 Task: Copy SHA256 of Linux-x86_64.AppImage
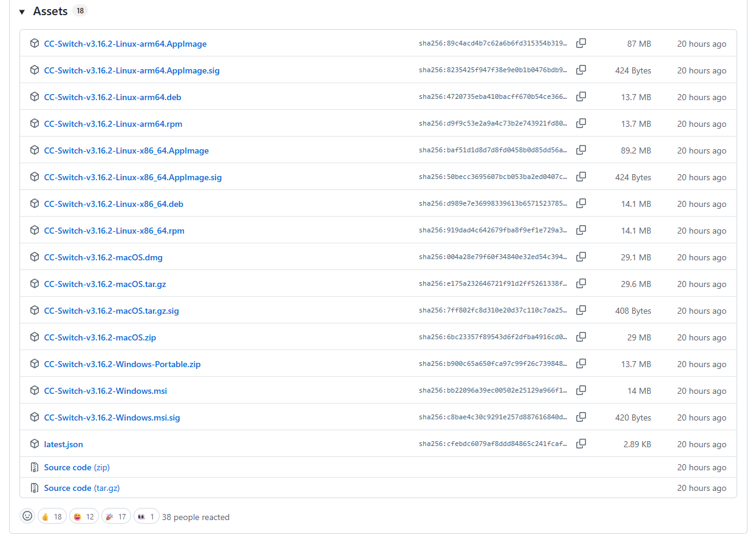pyautogui.click(x=581, y=150)
